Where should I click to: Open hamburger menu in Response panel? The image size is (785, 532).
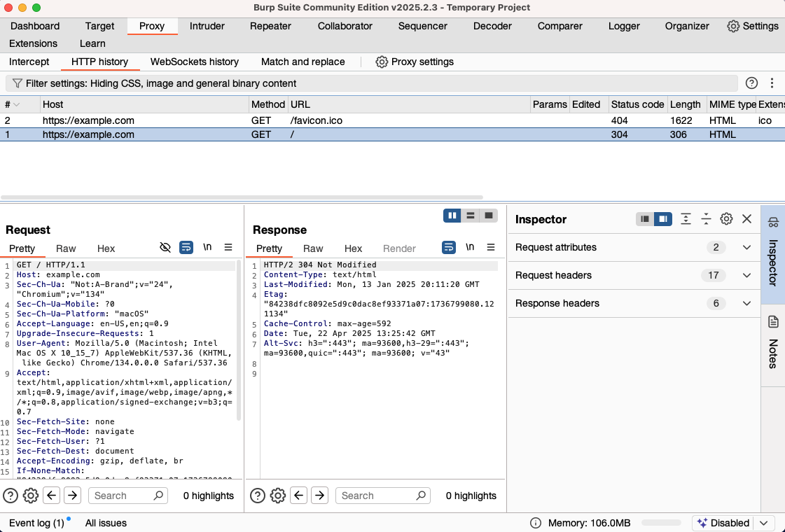click(491, 247)
